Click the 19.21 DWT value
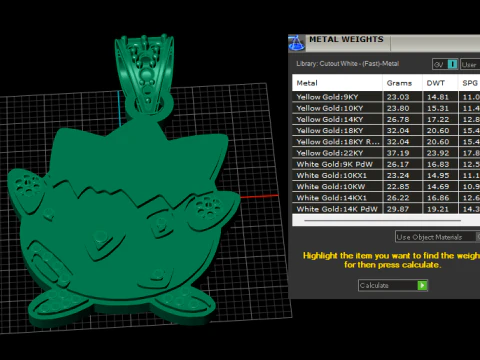The height and width of the screenshot is (360, 480). [x=438, y=209]
